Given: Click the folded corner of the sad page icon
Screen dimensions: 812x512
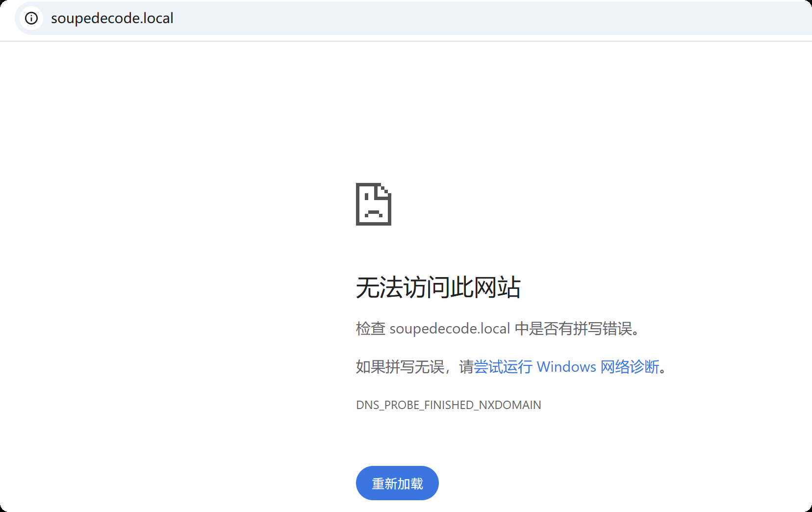Looking at the screenshot, I should click(384, 189).
